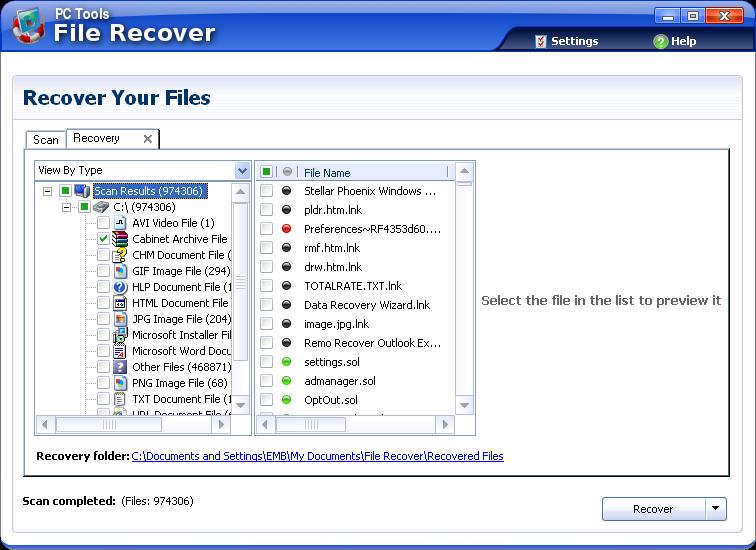Click the status column header circle icon
This screenshot has height=550, width=756.
pyautogui.click(x=287, y=172)
